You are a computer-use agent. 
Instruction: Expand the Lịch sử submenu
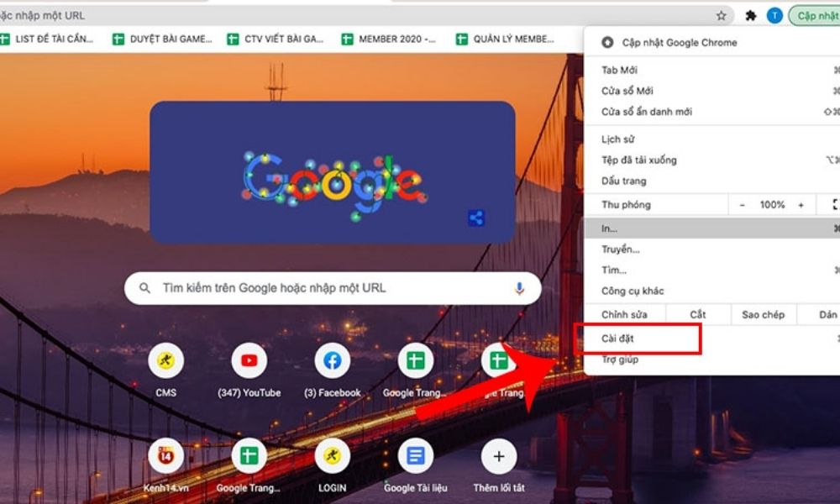pos(712,139)
